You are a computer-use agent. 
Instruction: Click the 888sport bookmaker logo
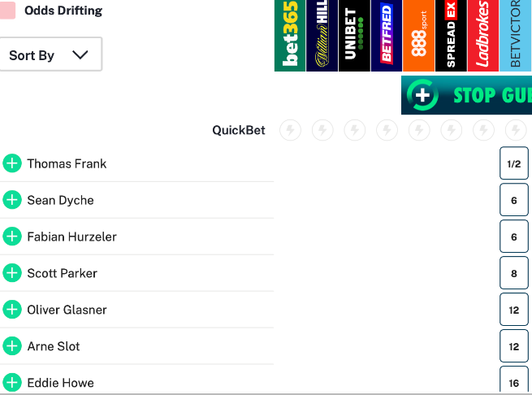[418, 36]
